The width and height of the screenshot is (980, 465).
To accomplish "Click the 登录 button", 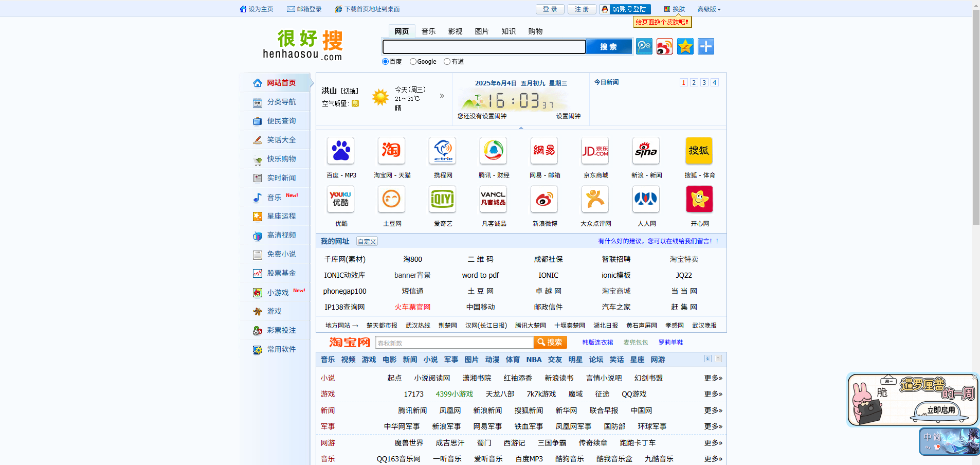I will [x=550, y=9].
